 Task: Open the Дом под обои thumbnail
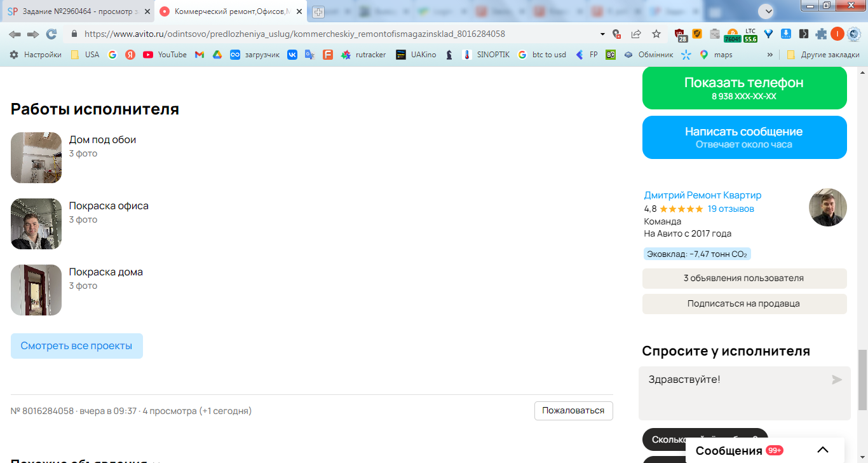(36, 158)
